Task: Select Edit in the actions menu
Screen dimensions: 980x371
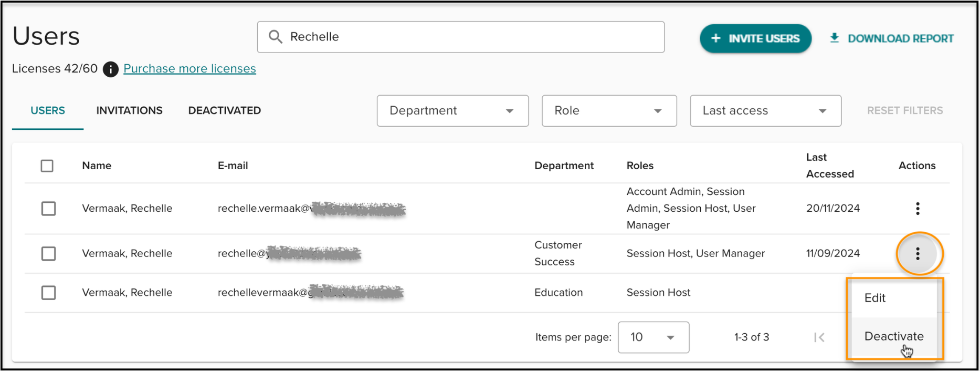Action: [x=874, y=298]
